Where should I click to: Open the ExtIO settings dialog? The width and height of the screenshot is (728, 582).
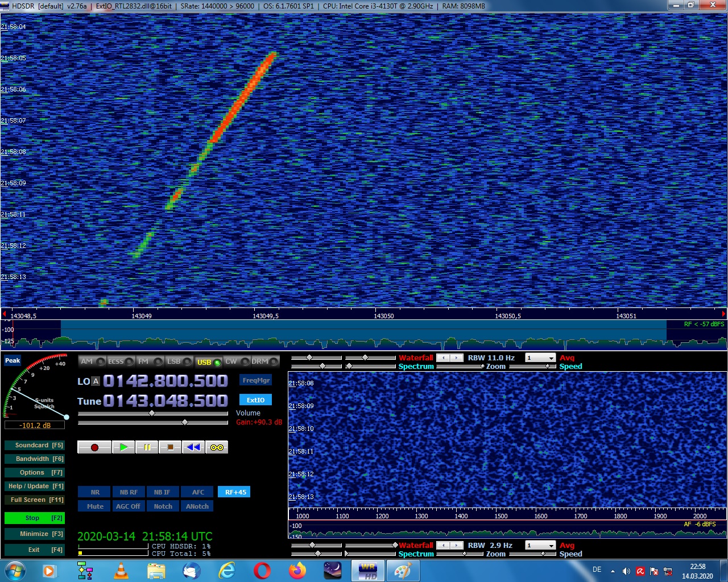point(256,400)
